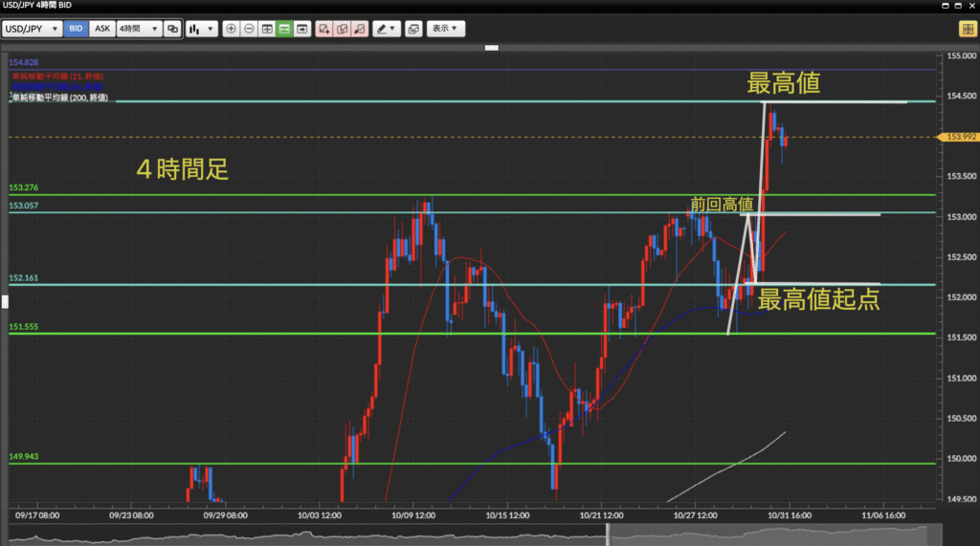Zoom out with the minus magnifier icon
Viewport: 980px width, 546px height.
(x=249, y=29)
